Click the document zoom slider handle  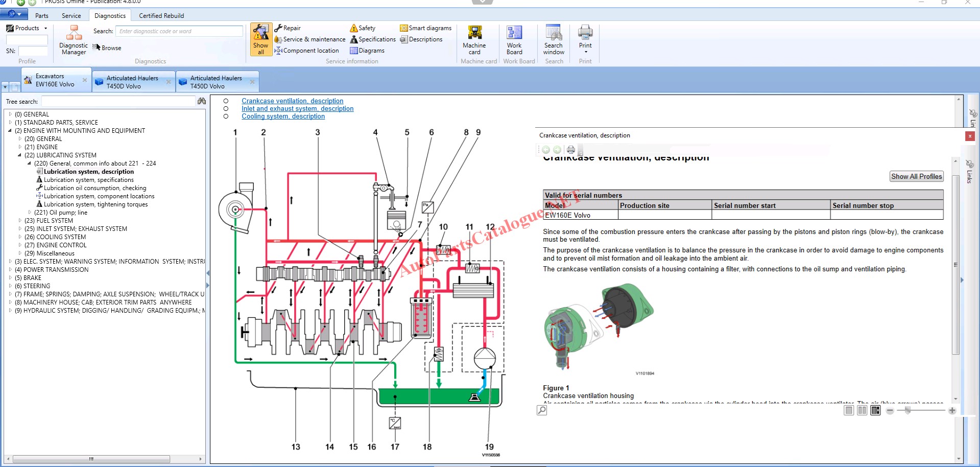coord(907,411)
